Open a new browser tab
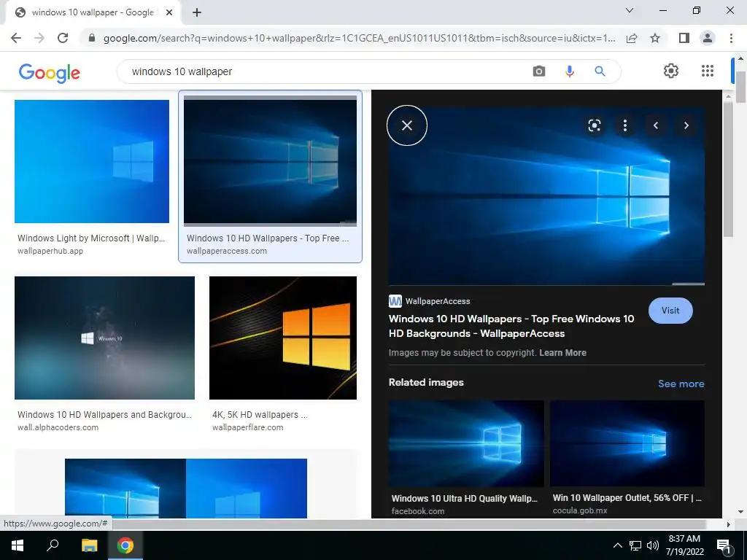The image size is (747, 560). pyautogui.click(x=197, y=13)
